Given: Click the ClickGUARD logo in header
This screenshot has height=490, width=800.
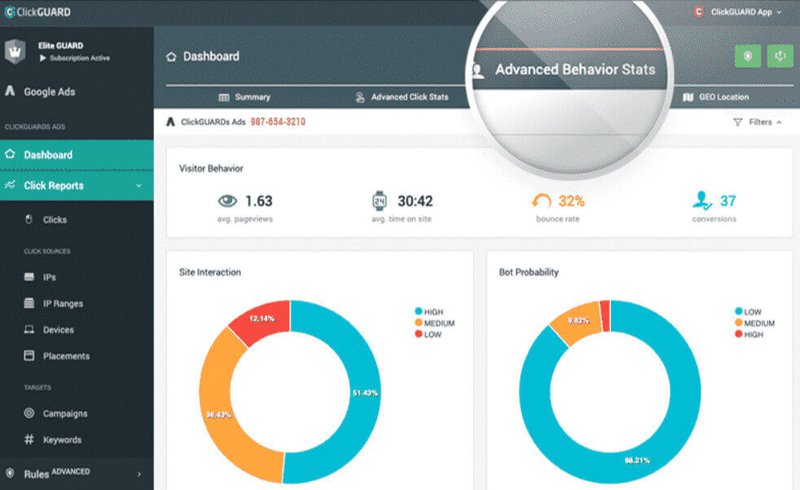Looking at the screenshot, I should click(38, 12).
